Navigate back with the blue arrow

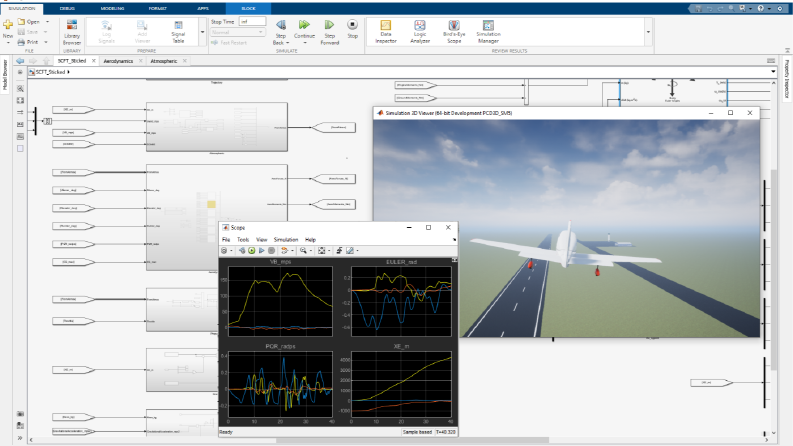coord(20,61)
